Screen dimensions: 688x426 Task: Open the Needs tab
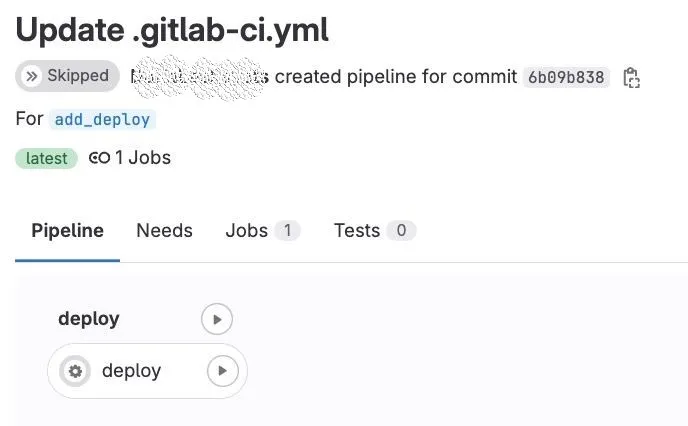pyautogui.click(x=164, y=231)
